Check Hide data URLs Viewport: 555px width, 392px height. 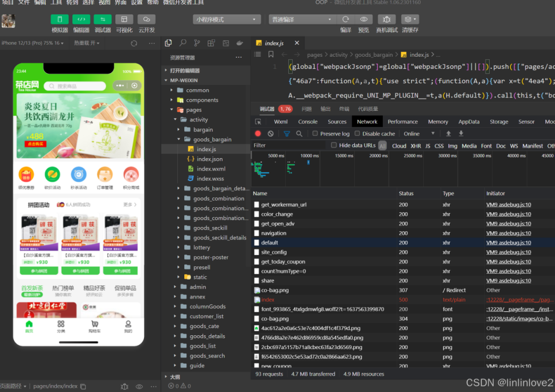tap(334, 145)
